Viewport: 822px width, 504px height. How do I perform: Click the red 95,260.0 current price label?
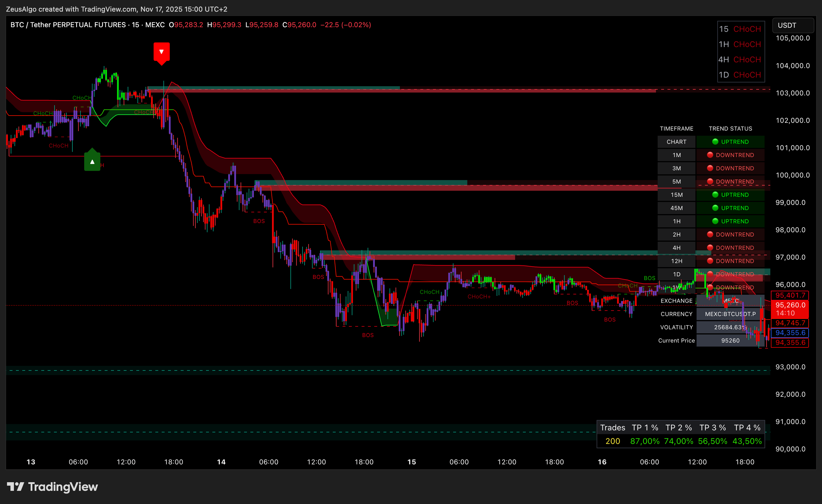click(790, 305)
